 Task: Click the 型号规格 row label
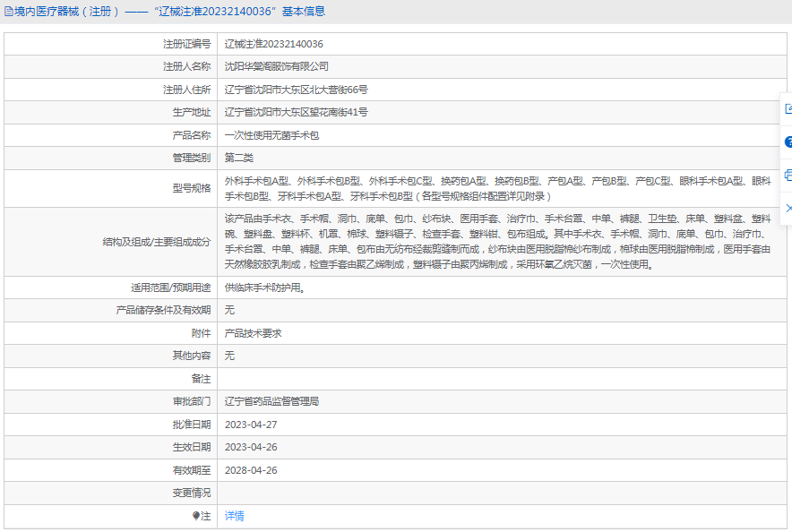point(192,188)
